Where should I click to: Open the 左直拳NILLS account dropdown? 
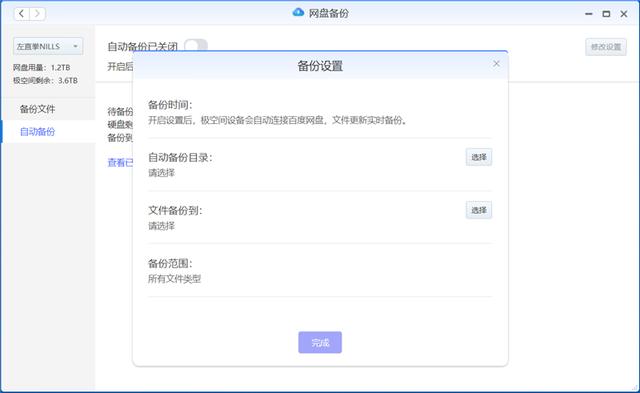(x=48, y=47)
